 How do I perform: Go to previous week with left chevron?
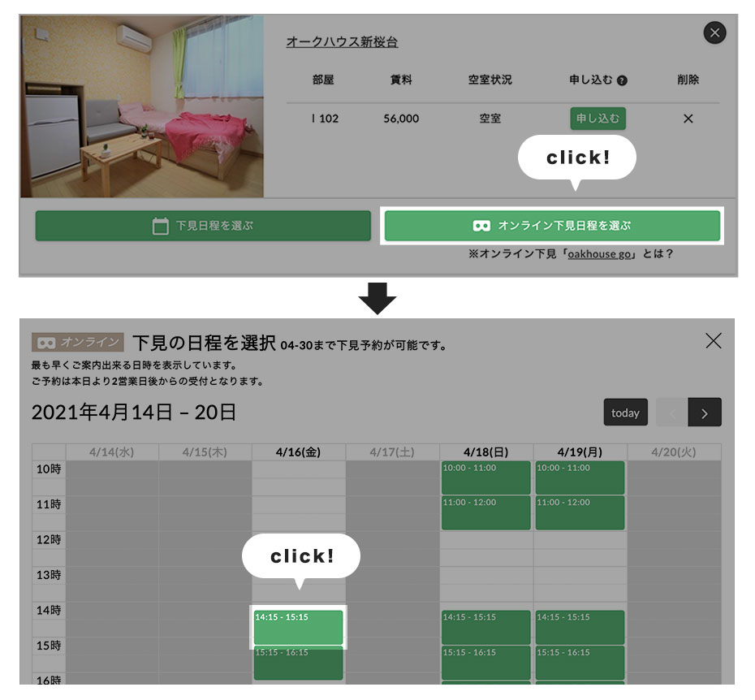click(x=671, y=413)
